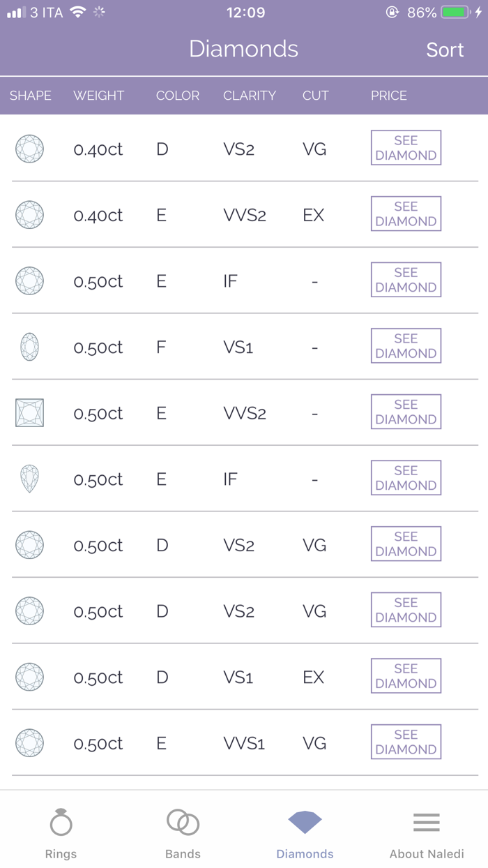Tap the pear-shaped diamond icon
Screen dimensions: 488x868
(29, 479)
